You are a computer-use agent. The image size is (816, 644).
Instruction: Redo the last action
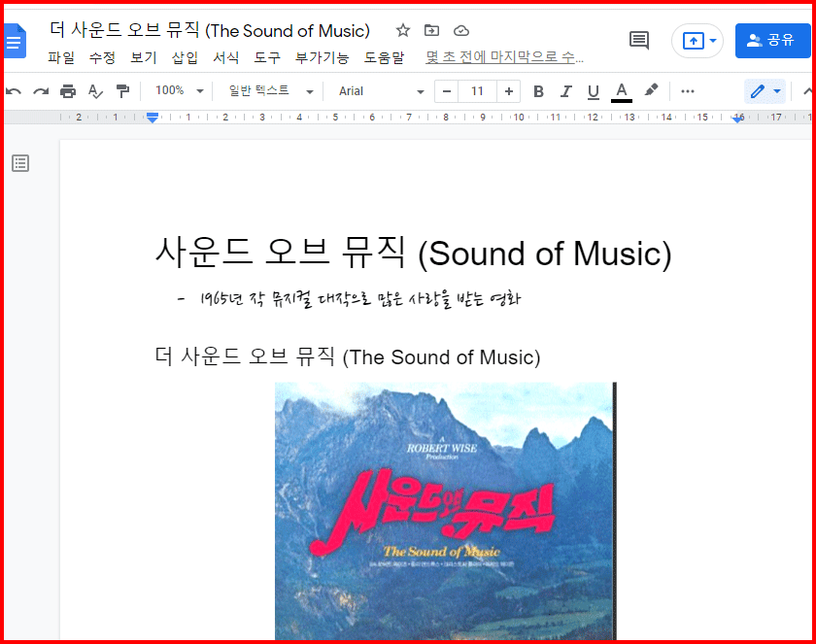point(41,91)
